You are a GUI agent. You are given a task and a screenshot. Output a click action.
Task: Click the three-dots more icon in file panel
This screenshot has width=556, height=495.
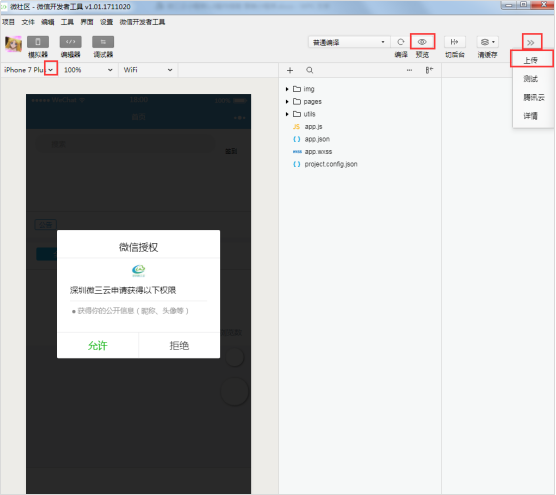coord(409,70)
